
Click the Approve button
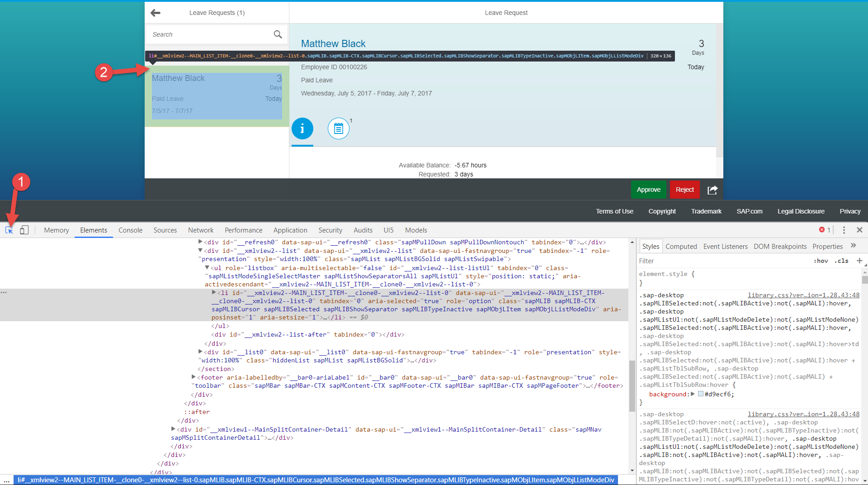649,190
